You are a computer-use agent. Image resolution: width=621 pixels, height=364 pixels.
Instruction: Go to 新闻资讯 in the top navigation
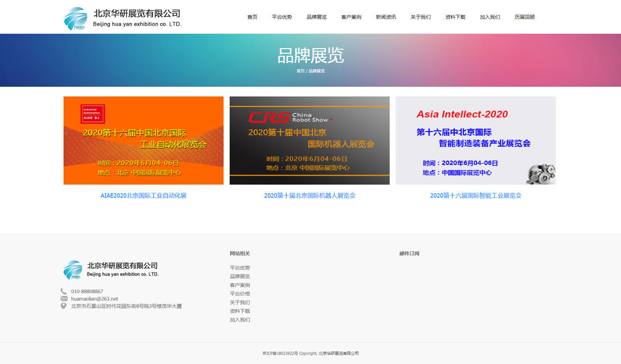(386, 17)
